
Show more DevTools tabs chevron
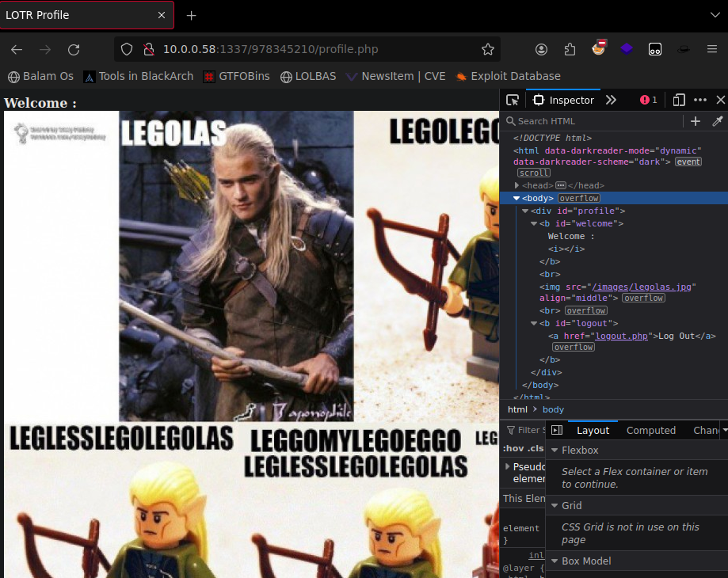pyautogui.click(x=611, y=101)
